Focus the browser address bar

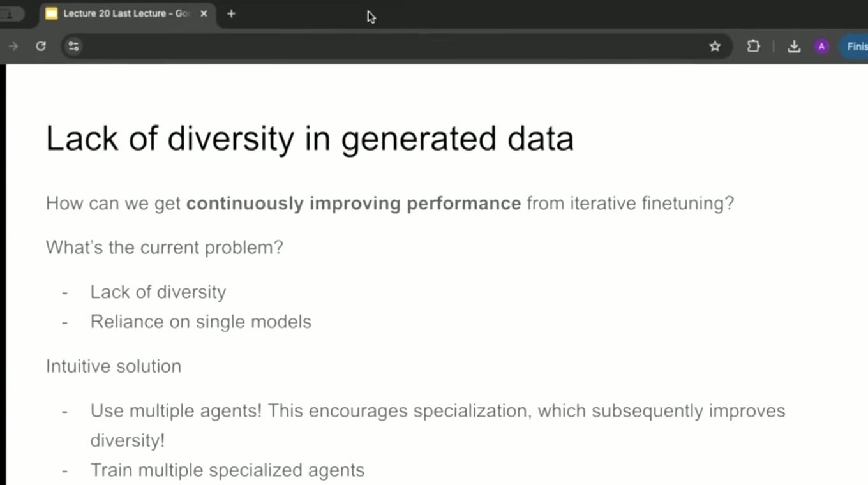tap(396, 46)
